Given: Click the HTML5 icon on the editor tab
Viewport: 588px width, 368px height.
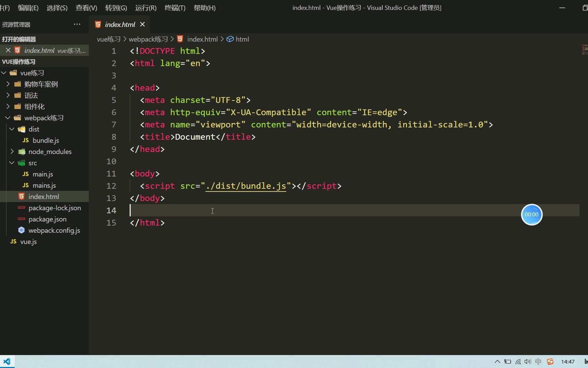Looking at the screenshot, I should coord(98,25).
